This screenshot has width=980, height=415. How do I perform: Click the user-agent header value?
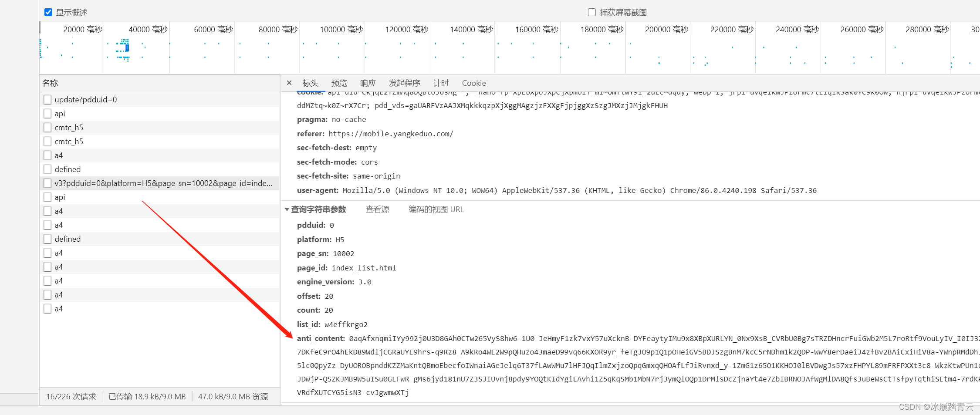579,190
